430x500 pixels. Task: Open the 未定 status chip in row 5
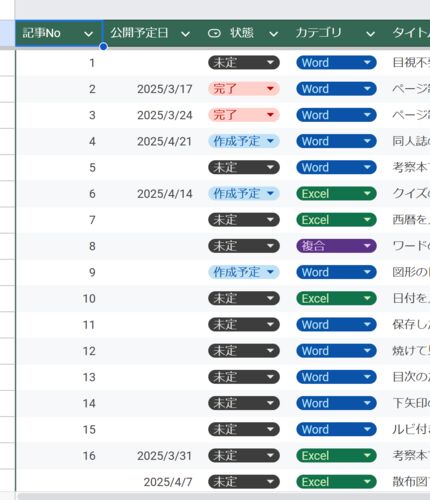click(x=244, y=167)
